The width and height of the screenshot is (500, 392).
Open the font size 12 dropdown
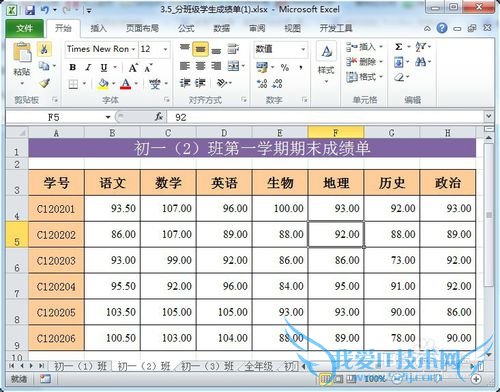165,49
